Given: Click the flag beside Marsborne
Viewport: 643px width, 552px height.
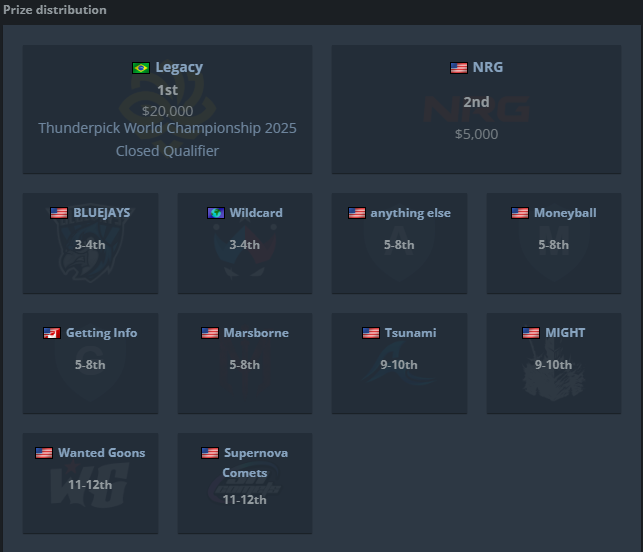Looking at the screenshot, I should point(210,333).
